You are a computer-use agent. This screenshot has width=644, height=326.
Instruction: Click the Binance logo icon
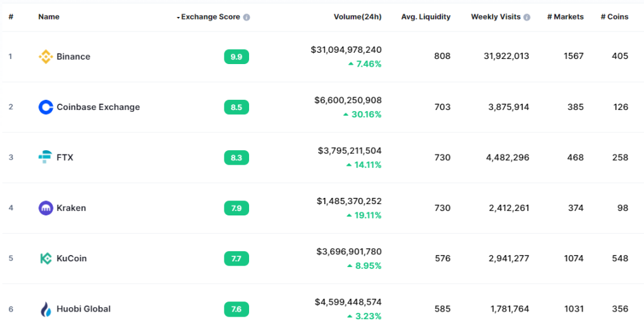coord(45,57)
